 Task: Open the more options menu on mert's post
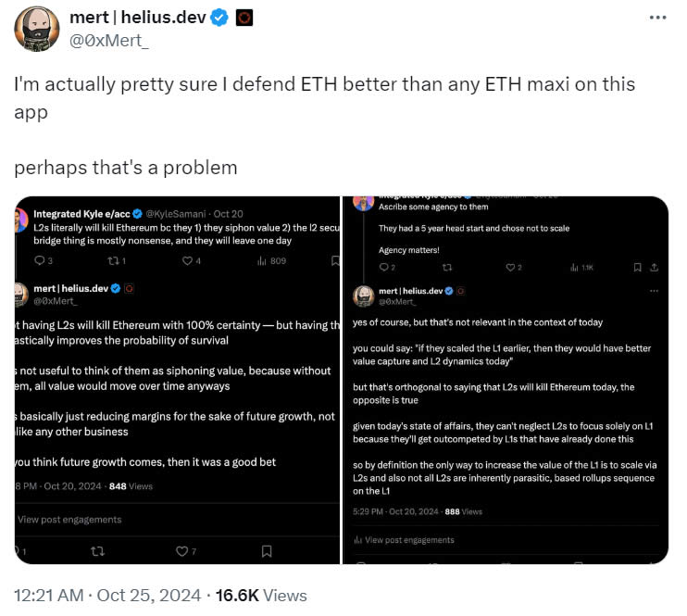pyautogui.click(x=656, y=18)
